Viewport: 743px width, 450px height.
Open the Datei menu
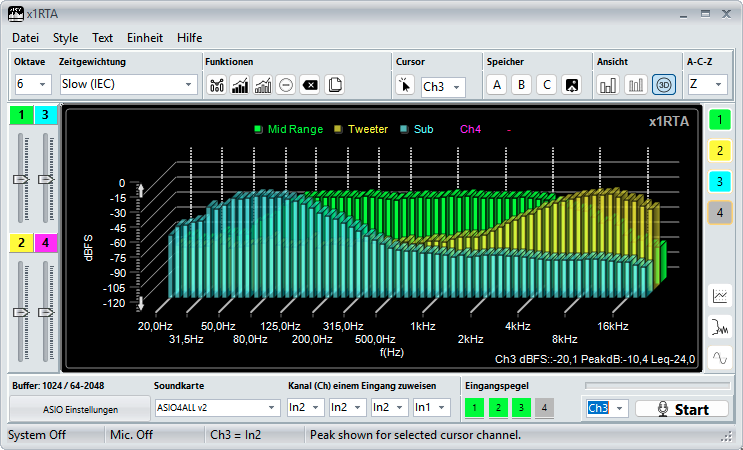(25, 38)
